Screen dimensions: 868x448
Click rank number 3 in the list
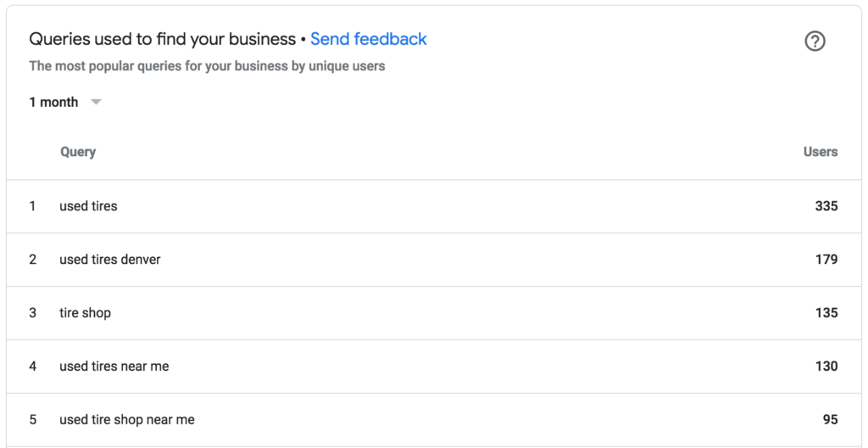point(33,313)
